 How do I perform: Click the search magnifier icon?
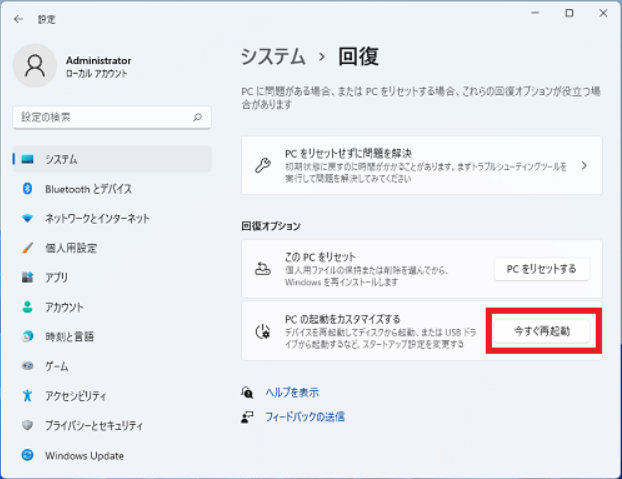click(x=197, y=117)
